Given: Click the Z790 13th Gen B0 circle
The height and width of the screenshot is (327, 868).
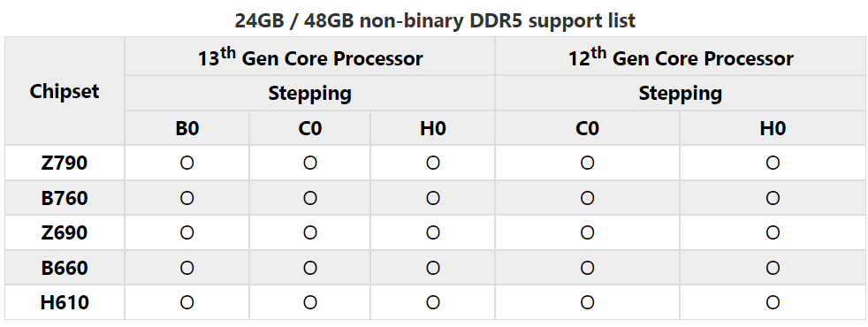Looking at the screenshot, I should 187,163.
